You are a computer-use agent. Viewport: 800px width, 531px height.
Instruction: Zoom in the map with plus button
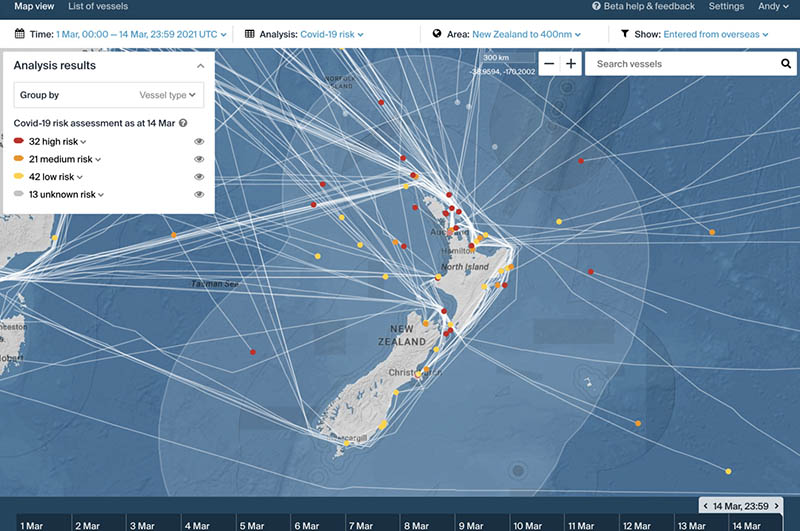tap(571, 64)
